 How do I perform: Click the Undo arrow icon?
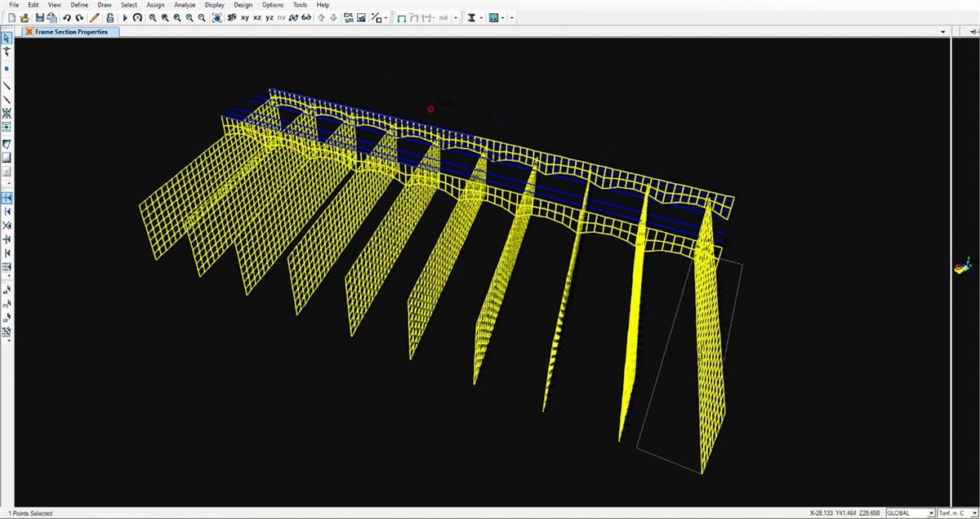click(67, 17)
